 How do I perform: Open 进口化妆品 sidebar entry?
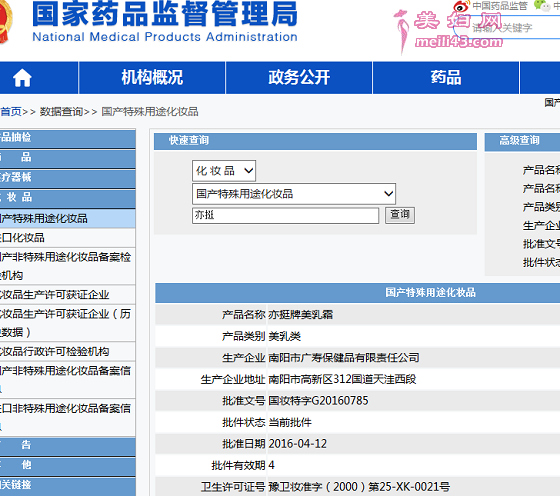(x=68, y=238)
